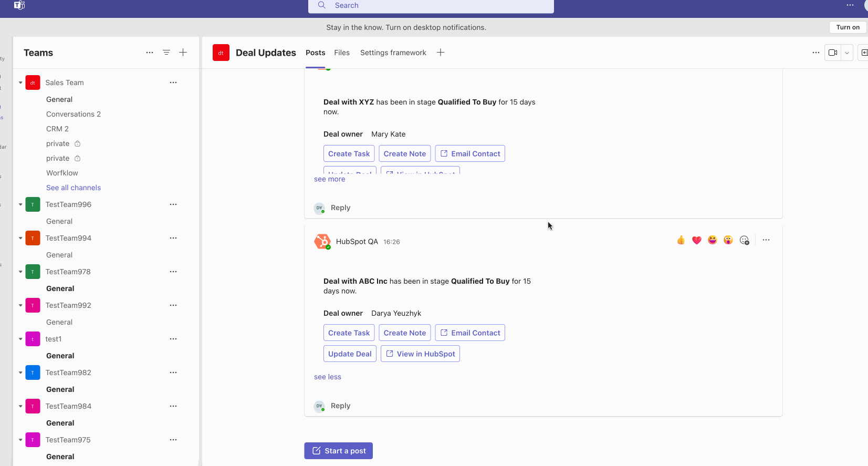
Task: Open message more options ellipsis
Action: click(x=766, y=240)
